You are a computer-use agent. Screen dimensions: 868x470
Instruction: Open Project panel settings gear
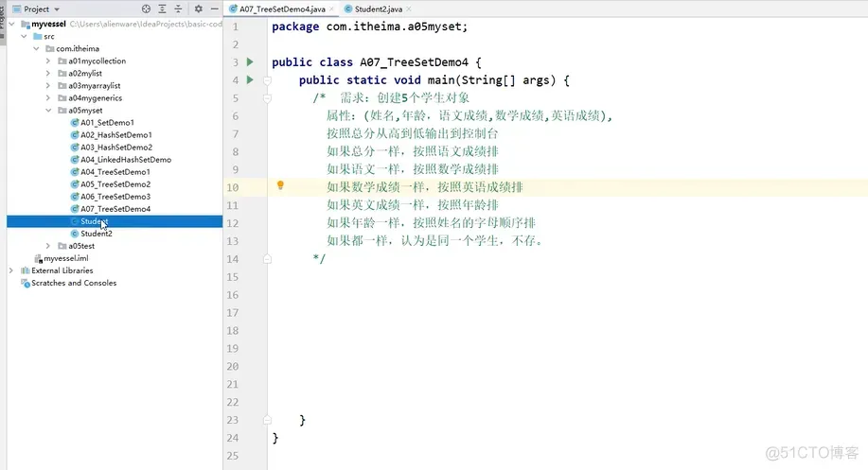(x=198, y=9)
